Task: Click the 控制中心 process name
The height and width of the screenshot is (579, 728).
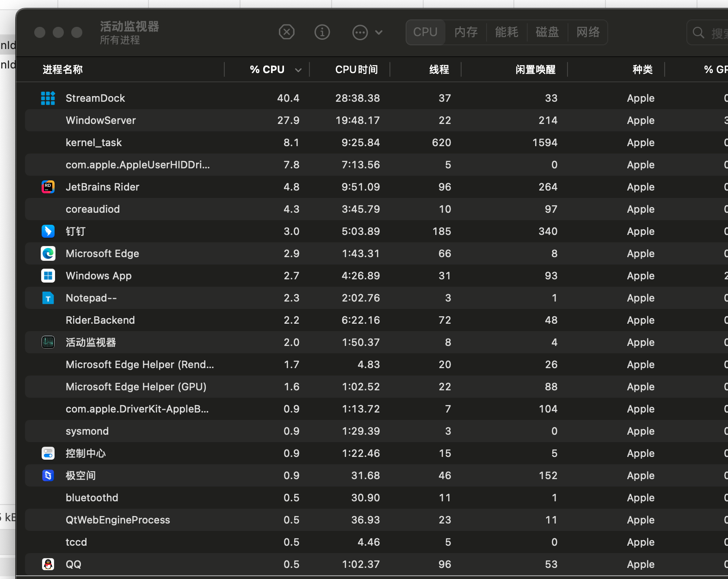Action: point(86,453)
